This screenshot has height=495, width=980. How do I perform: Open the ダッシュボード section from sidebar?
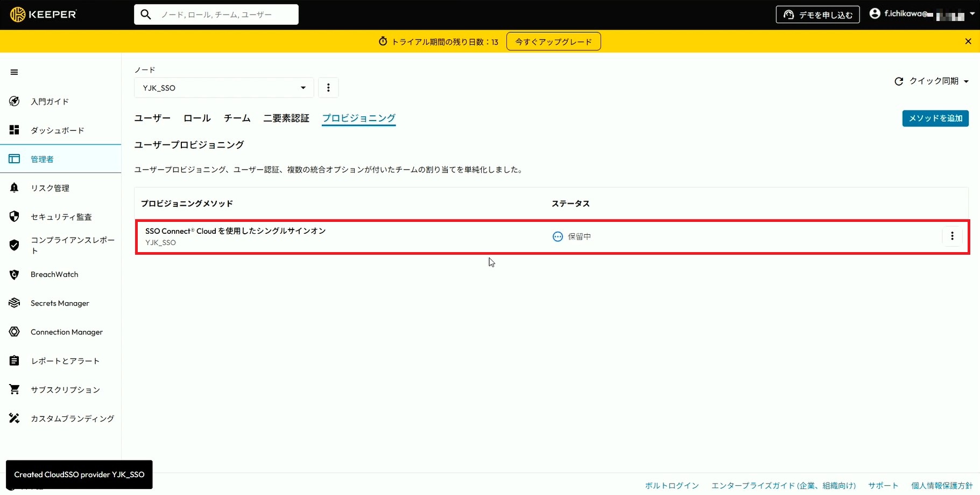tap(57, 130)
